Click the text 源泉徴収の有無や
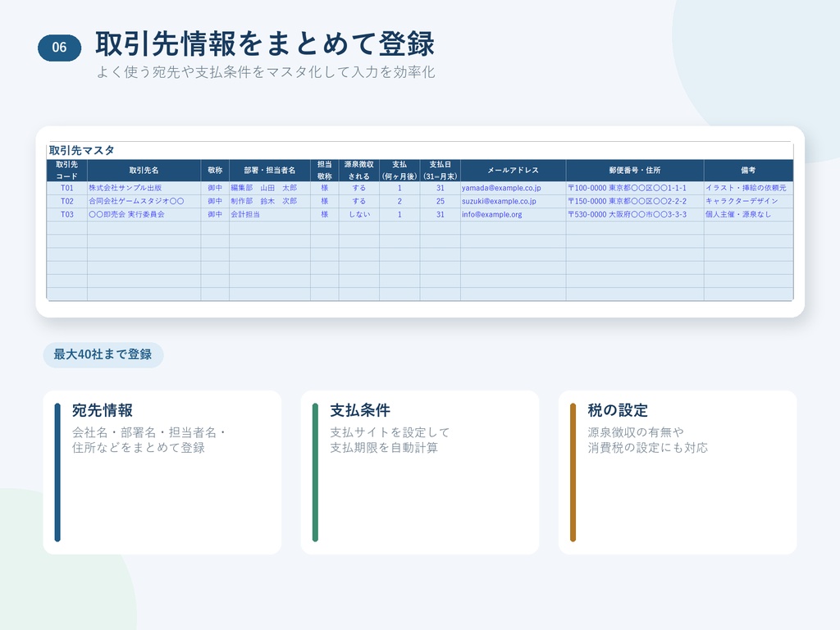Image resolution: width=840 pixels, height=630 pixels. [x=636, y=432]
